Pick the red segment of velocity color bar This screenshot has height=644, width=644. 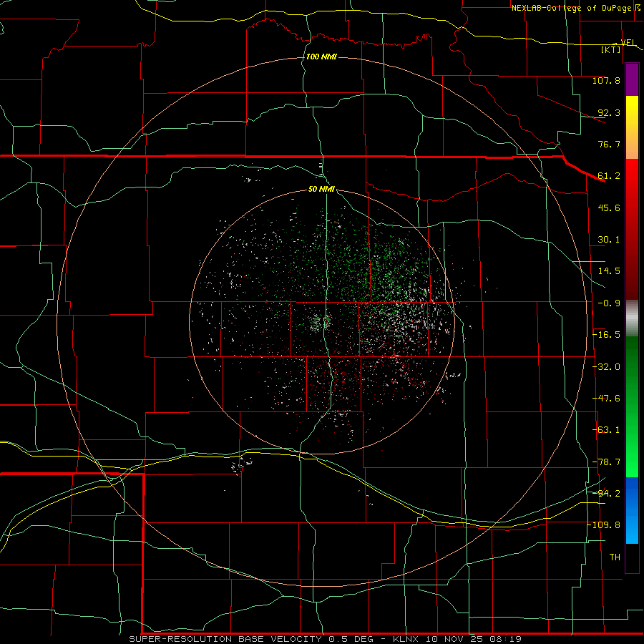pyautogui.click(x=632, y=229)
